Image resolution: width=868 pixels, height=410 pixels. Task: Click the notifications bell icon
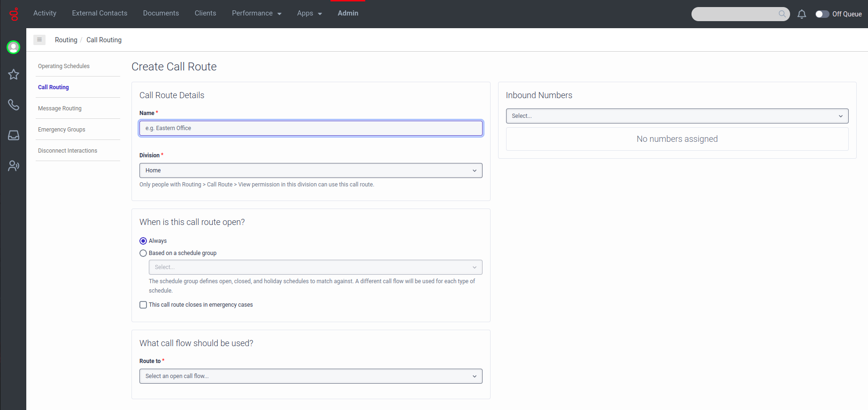802,14
